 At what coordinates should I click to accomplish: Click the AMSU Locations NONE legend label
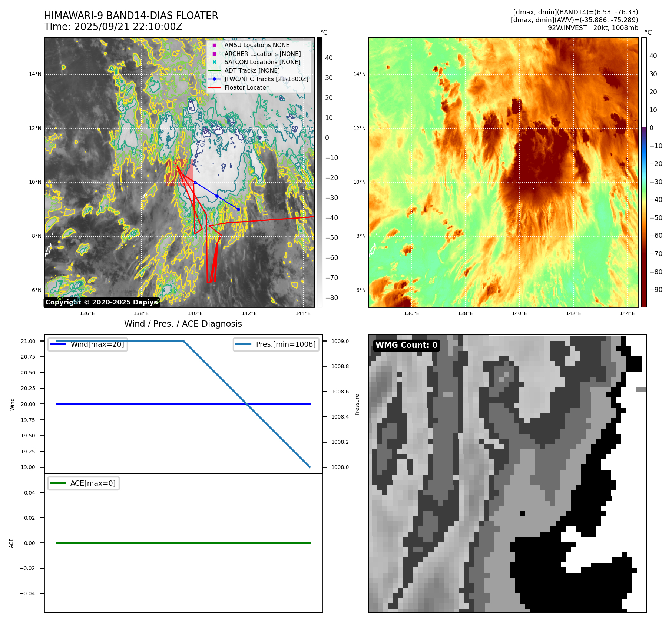coord(257,45)
